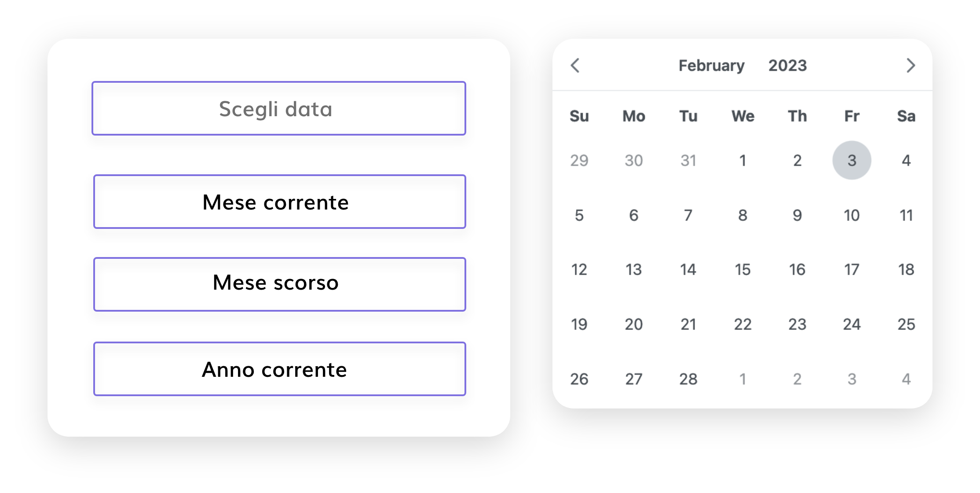Pick January 29 from the previous month
980x493 pixels.
click(x=579, y=160)
